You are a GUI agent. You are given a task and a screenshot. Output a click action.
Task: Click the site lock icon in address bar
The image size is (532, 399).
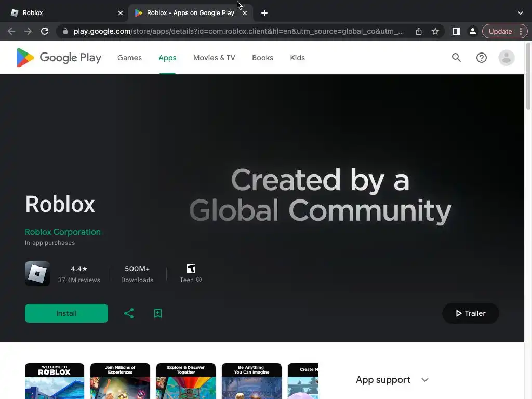pos(65,31)
